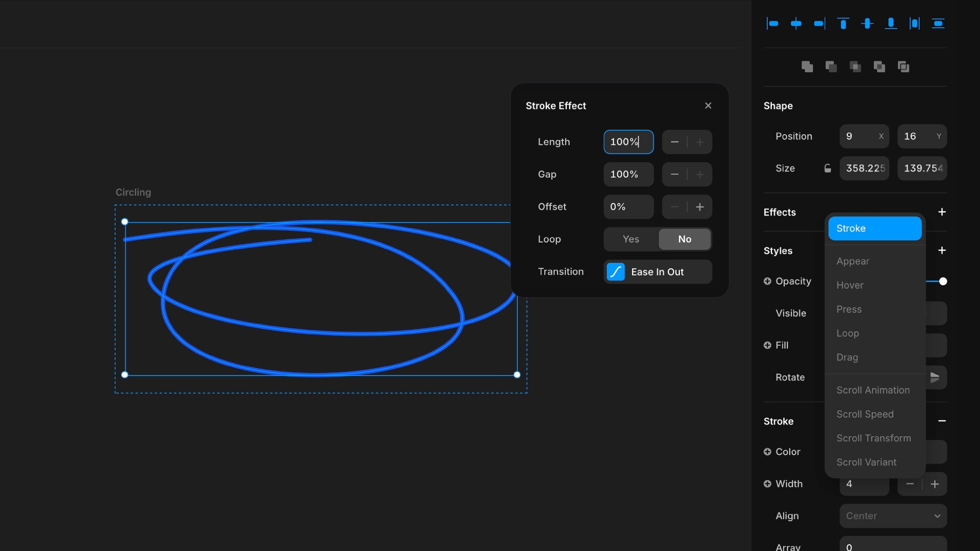Increase the Gap value

coord(700,175)
